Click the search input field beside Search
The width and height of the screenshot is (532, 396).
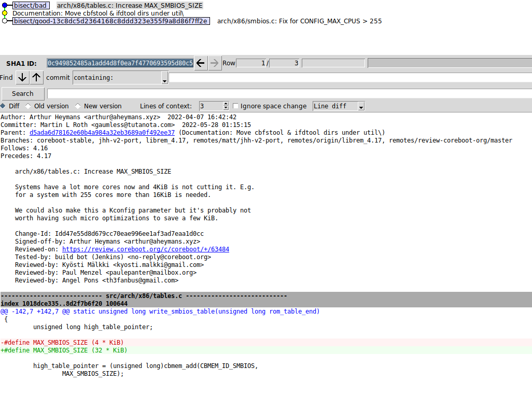click(289, 94)
